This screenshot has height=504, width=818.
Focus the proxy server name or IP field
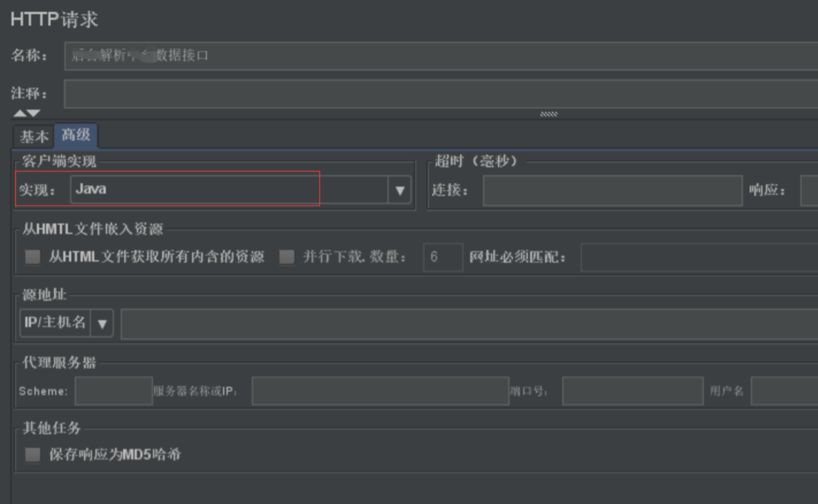pos(380,391)
